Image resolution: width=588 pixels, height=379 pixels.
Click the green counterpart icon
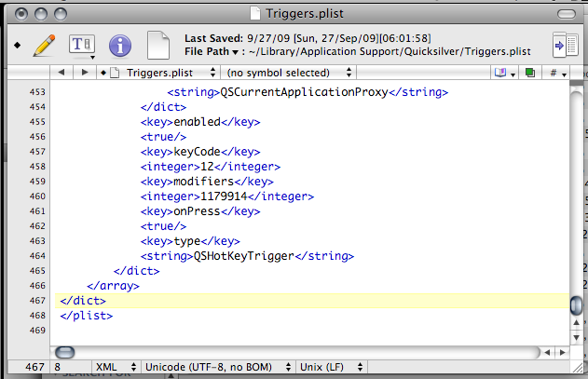coord(529,73)
